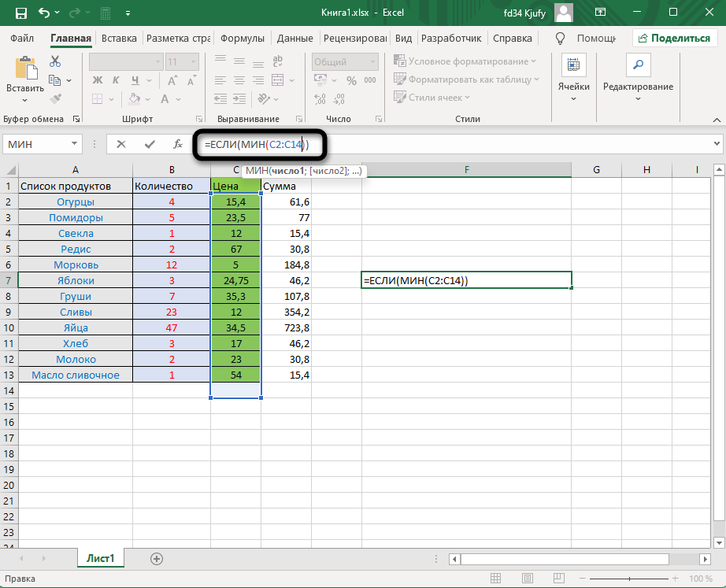Increase decimal places
Image resolution: width=726 pixels, height=588 pixels.
click(x=320, y=98)
